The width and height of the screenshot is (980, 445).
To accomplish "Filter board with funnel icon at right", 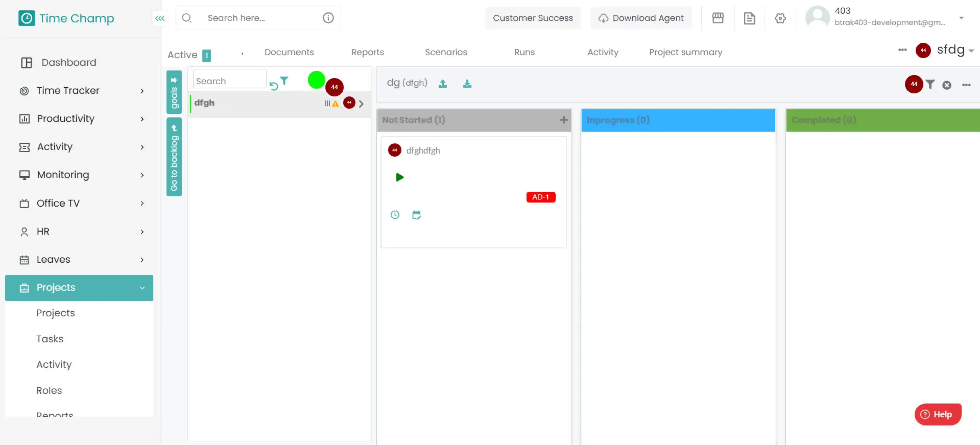I will (x=930, y=84).
